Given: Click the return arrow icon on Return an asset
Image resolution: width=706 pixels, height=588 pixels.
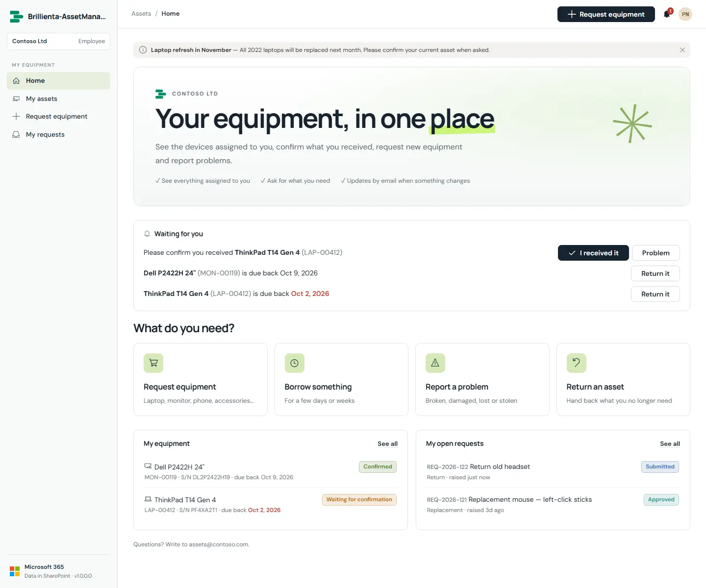Looking at the screenshot, I should click(577, 363).
